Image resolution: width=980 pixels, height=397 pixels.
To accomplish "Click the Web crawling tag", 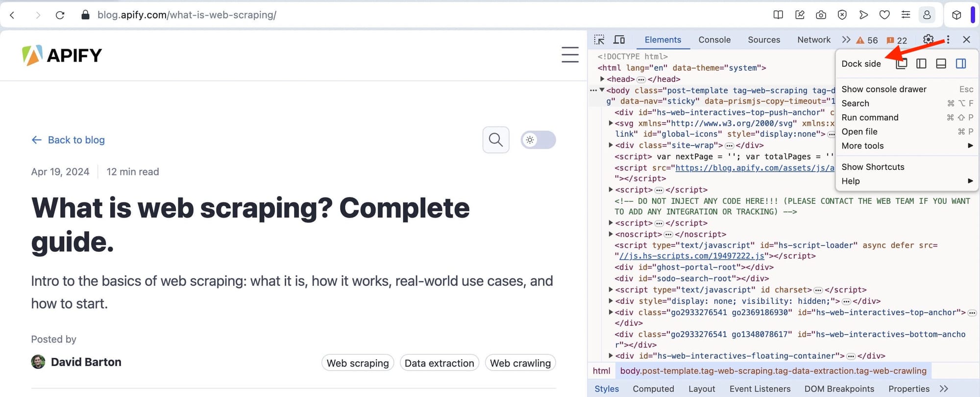I will tap(520, 363).
